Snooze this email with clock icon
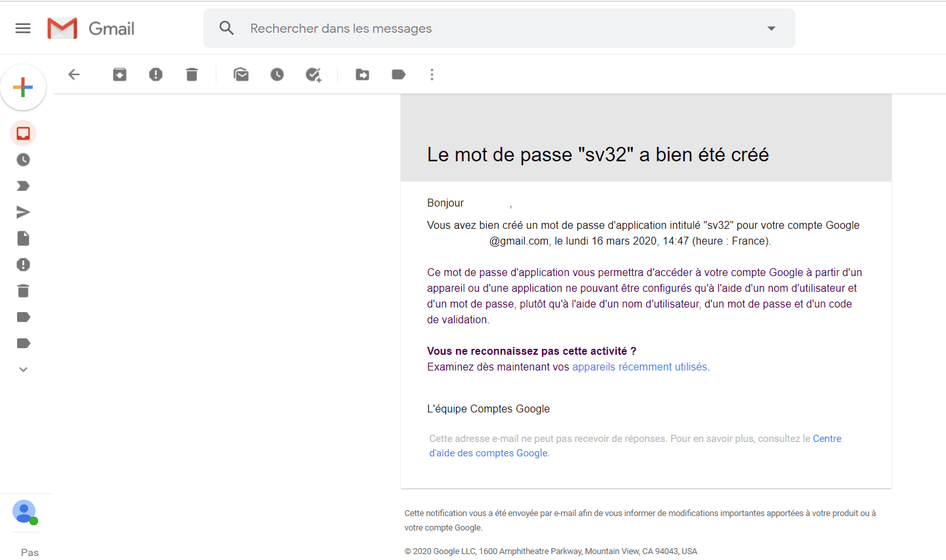Viewport: 946px width, 560px height. (x=278, y=75)
